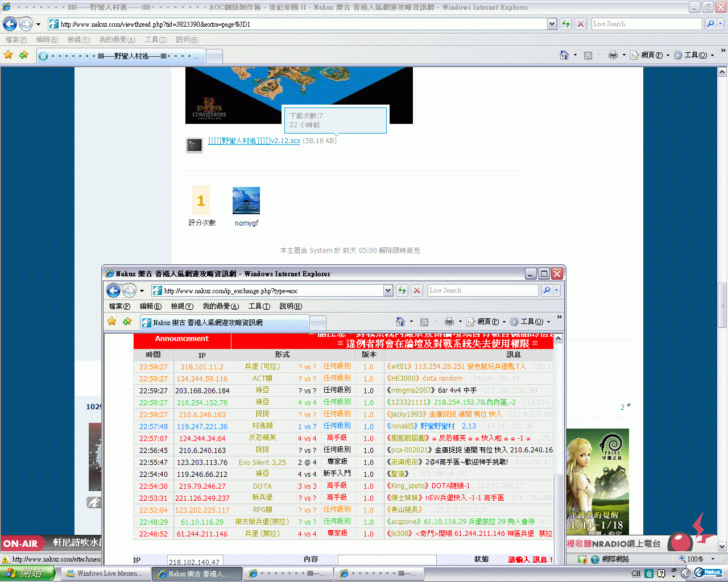
Task: Open nomygf user profile link
Action: [246, 223]
